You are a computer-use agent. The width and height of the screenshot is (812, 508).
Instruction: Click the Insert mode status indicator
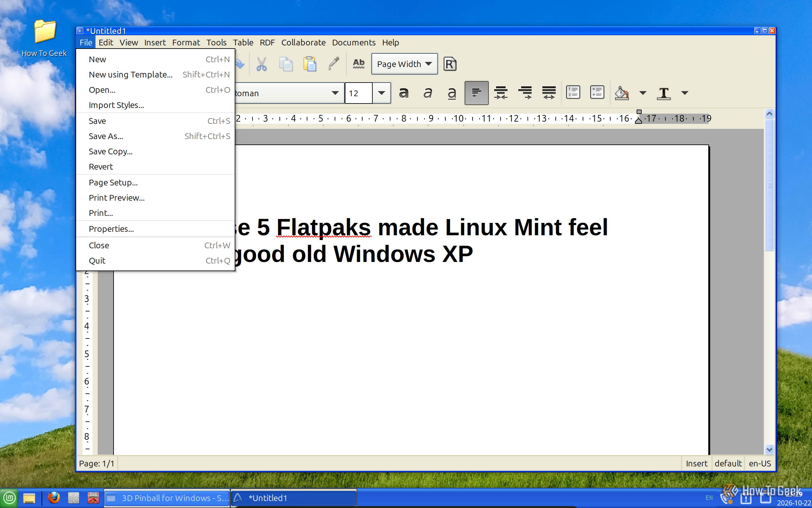pos(696,463)
